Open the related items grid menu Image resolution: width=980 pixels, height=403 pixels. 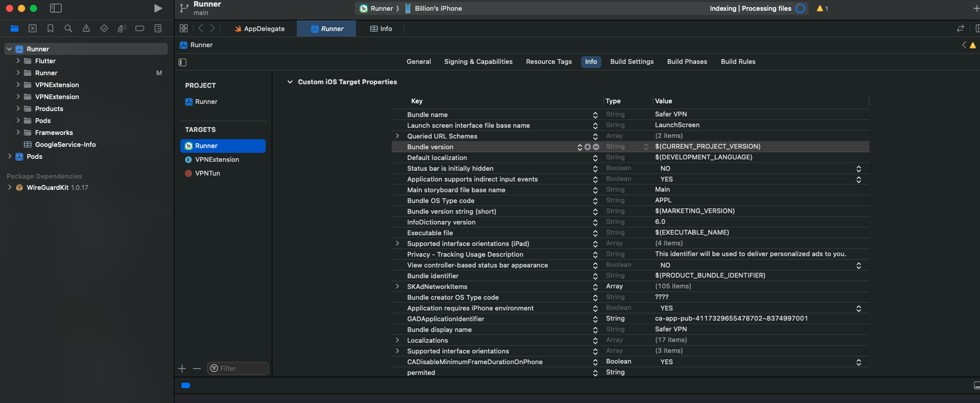coord(184,29)
